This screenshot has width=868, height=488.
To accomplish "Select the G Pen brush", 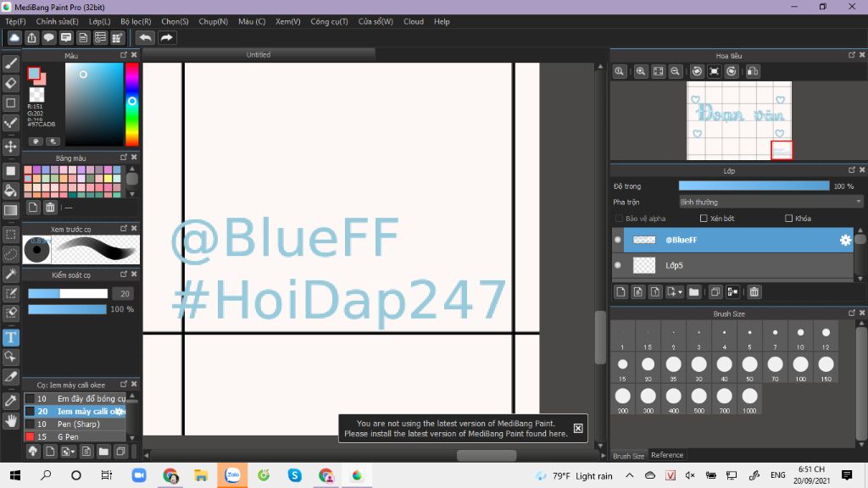I will (75, 437).
